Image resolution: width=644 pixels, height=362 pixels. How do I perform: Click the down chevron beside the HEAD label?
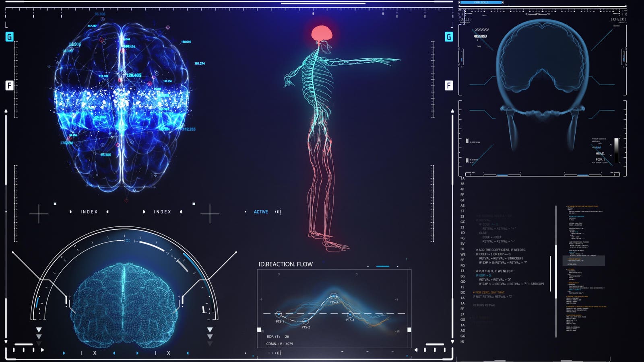tap(611, 155)
